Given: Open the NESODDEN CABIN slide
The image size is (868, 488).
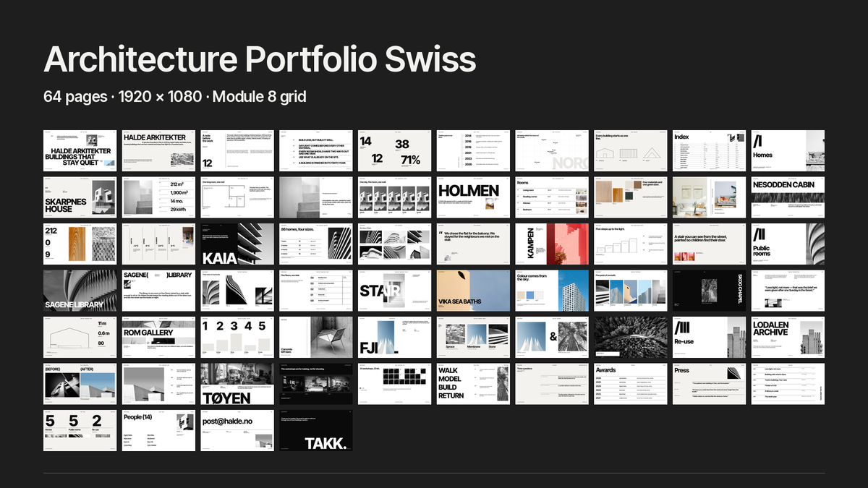Looking at the screenshot, I should click(788, 197).
